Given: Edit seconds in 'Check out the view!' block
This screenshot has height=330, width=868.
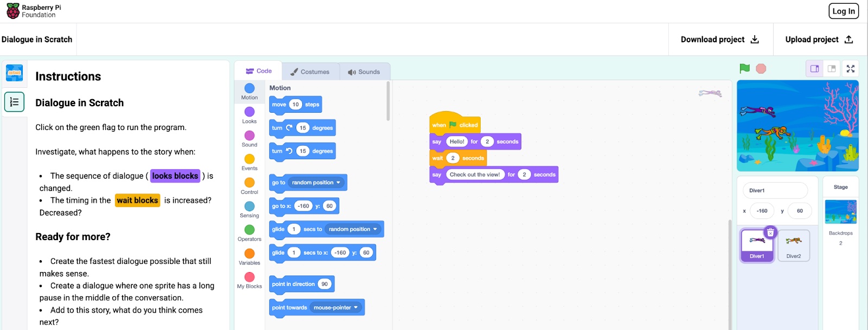Looking at the screenshot, I should click(524, 174).
